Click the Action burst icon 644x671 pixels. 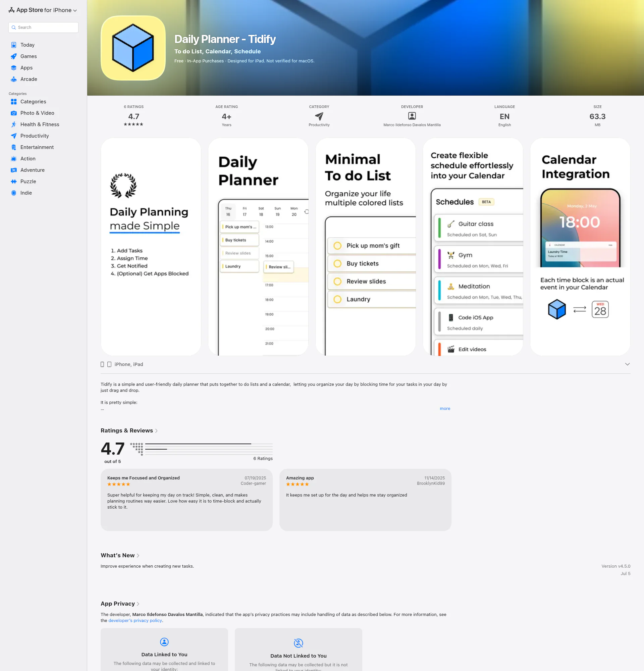point(14,158)
